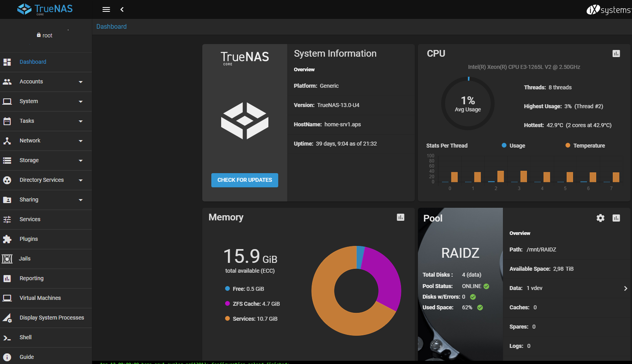This screenshot has width=632, height=364.
Task: Toggle the Temperature legend in CPU chart
Action: click(585, 146)
